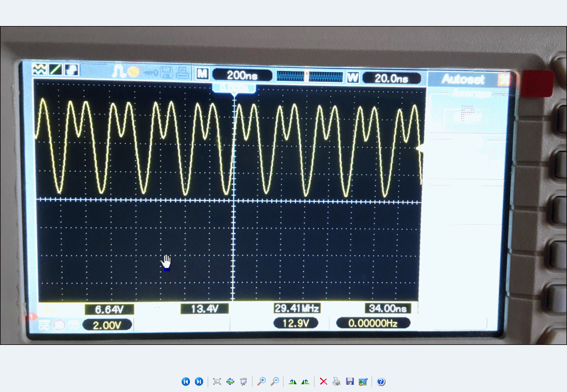Delete the image with red X
The height and width of the screenshot is (392, 567).
coord(323,381)
